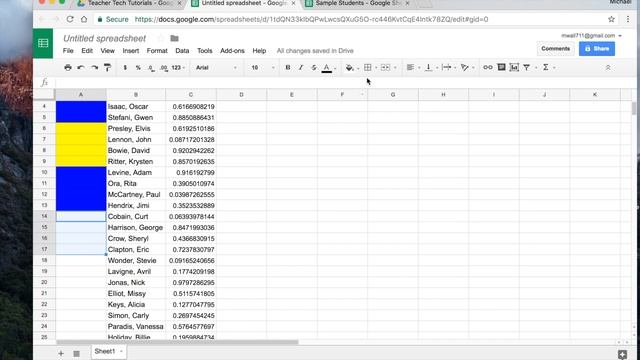Expand the Merge cells dropdown arrow
Screen dimensions: 640x360
(x=395, y=68)
